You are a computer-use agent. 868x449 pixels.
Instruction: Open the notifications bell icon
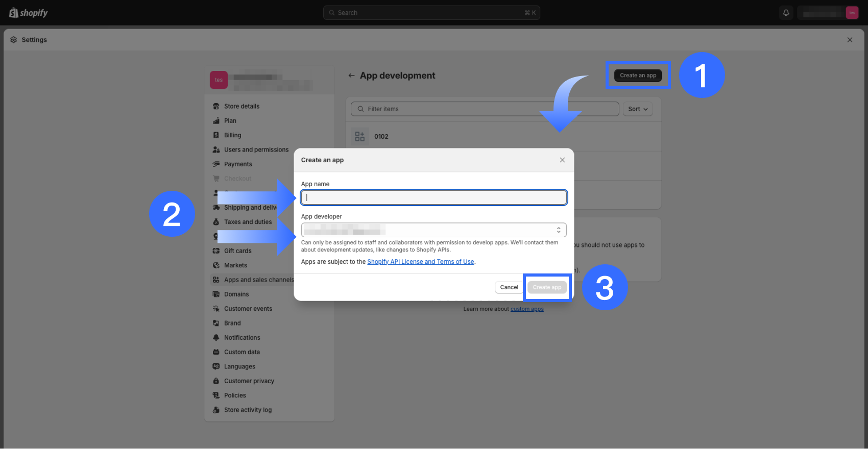(x=786, y=13)
